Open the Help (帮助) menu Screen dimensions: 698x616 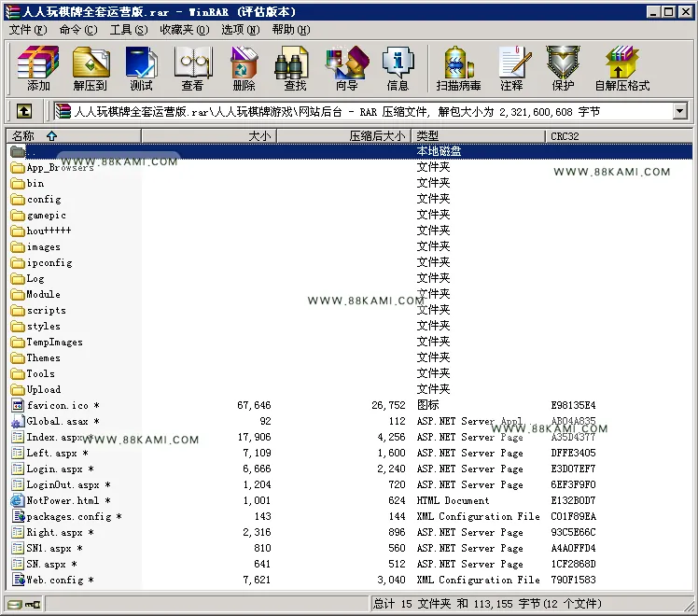[291, 30]
